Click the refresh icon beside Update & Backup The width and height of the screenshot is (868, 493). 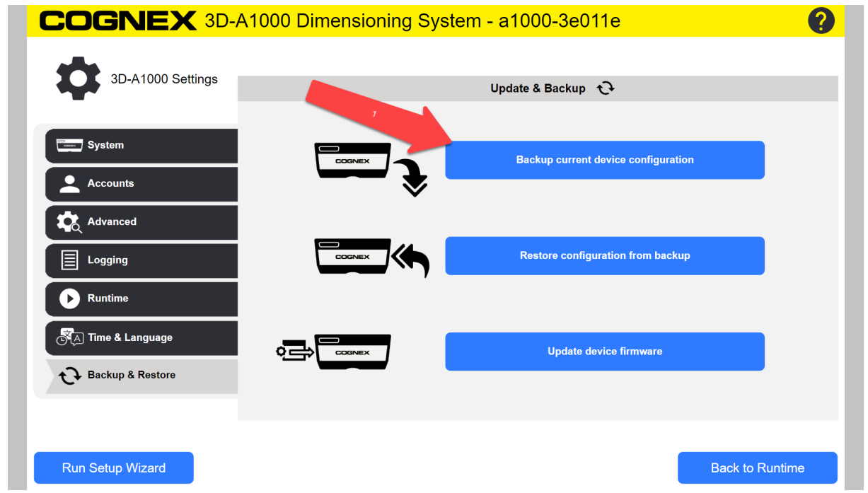click(x=605, y=88)
